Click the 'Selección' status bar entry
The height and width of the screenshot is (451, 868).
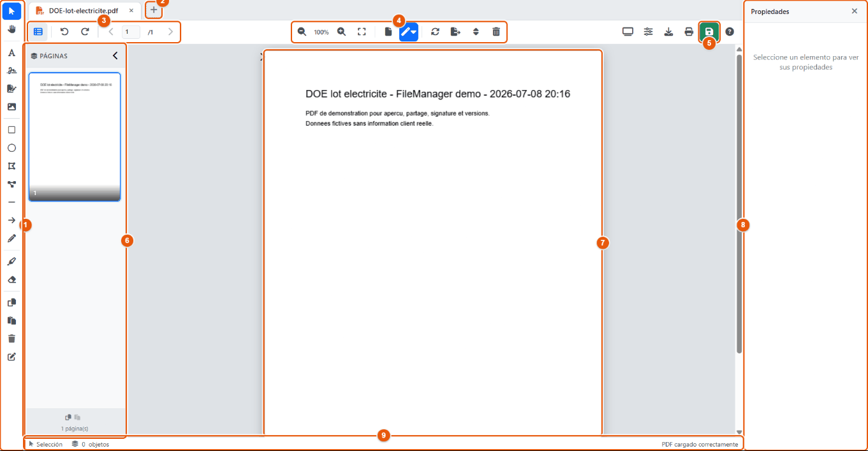tap(46, 444)
